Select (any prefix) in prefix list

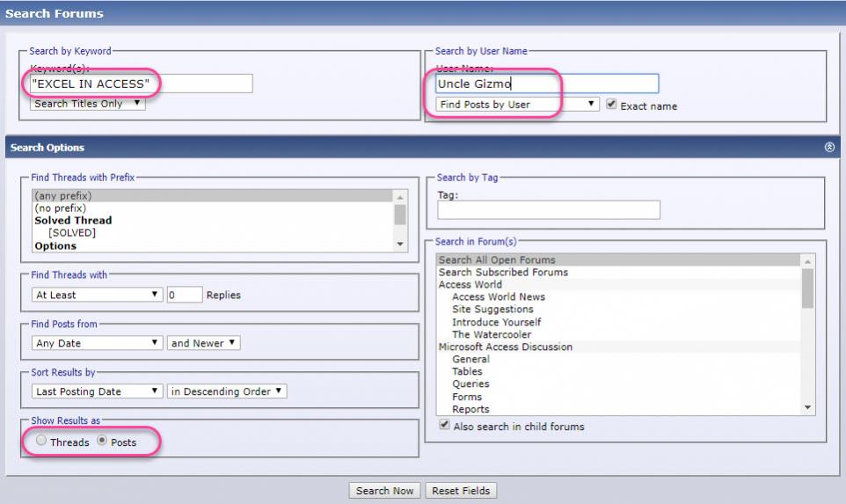pos(213,195)
